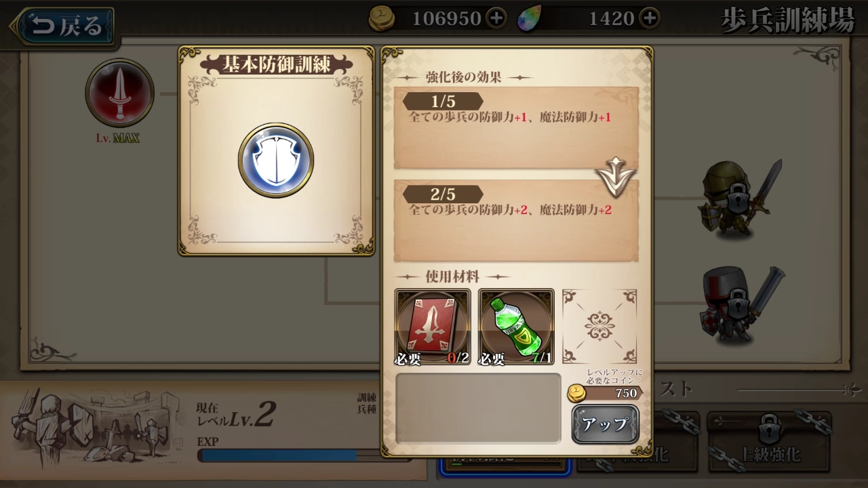The height and width of the screenshot is (488, 868).
Task: Tap the gold coin icon in top bar
Action: point(382,19)
